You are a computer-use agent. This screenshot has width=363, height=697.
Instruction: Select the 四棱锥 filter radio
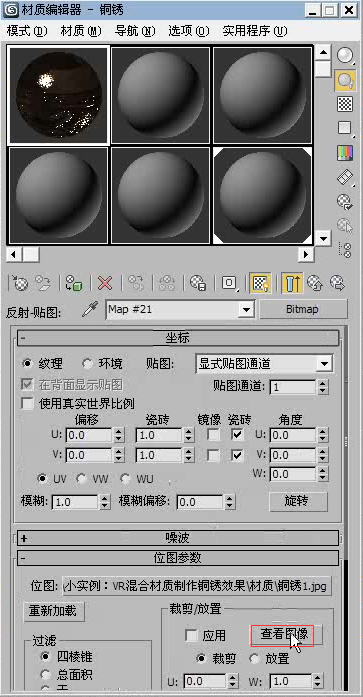(45, 656)
